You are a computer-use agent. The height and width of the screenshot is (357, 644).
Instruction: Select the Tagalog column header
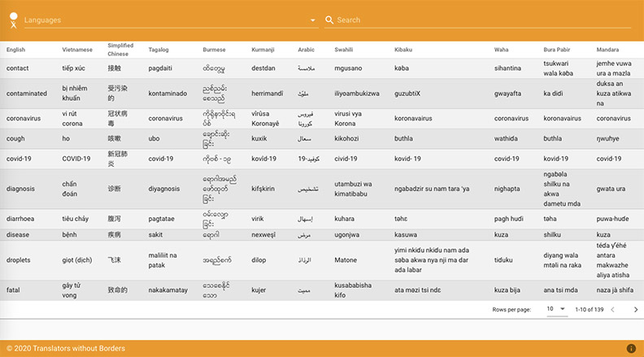[159, 50]
